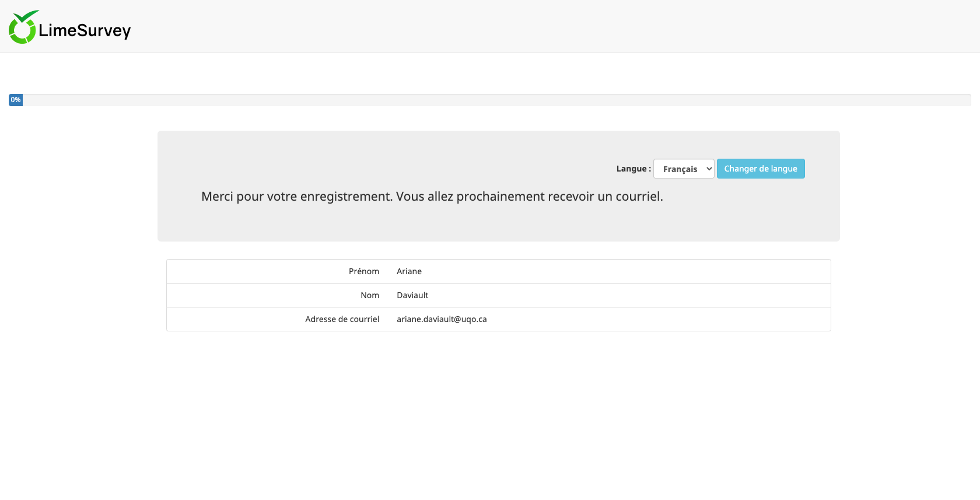Click the Langue label
Image resolution: width=980 pixels, height=500 pixels.
(x=633, y=169)
